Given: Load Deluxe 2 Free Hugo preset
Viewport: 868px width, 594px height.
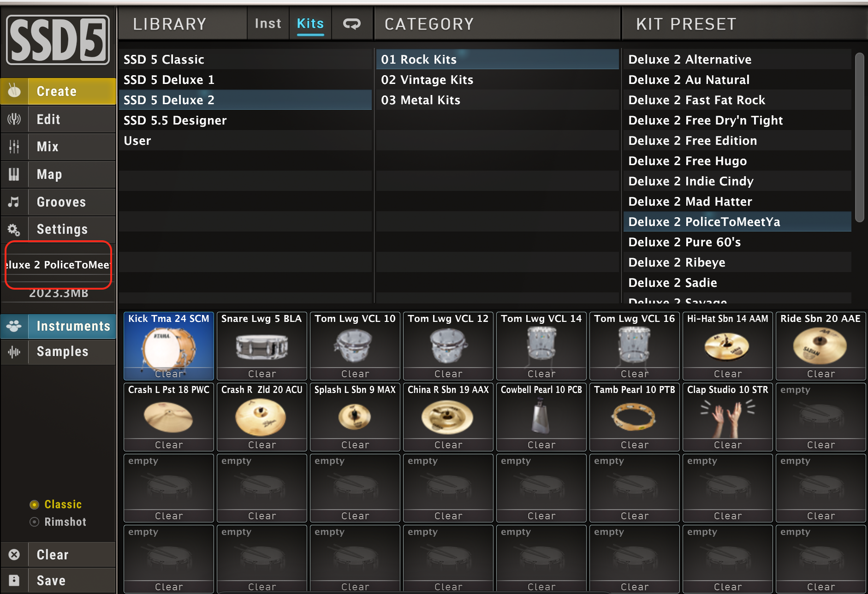Looking at the screenshot, I should click(x=737, y=161).
